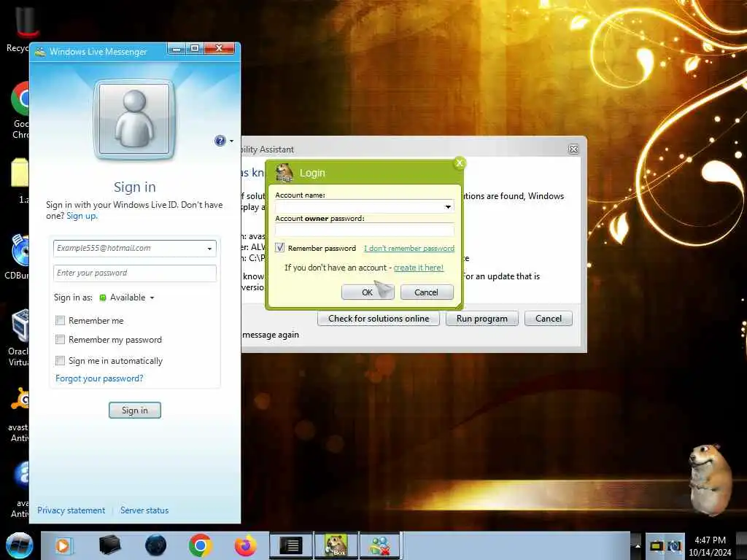Uncheck Remember password in Login dialog
Screen dimensions: 747x560
click(x=279, y=248)
